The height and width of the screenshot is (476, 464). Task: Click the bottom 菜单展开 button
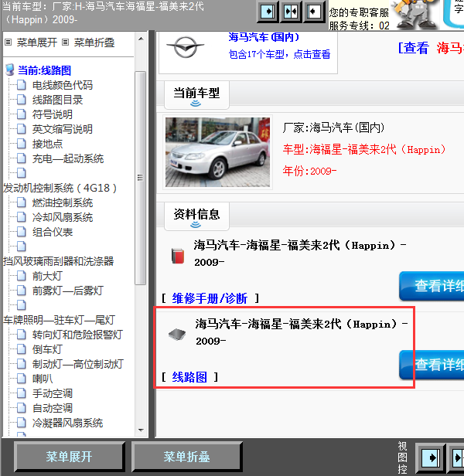click(x=70, y=457)
